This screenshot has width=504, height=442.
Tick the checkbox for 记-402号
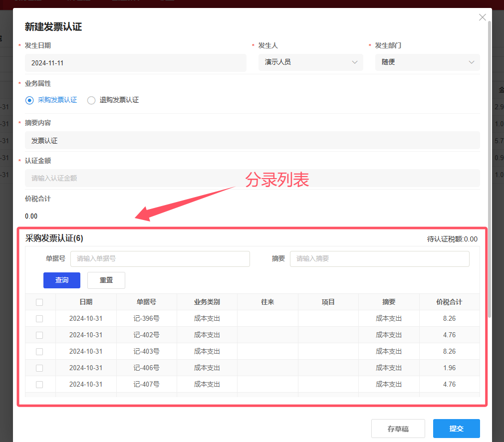pos(39,335)
